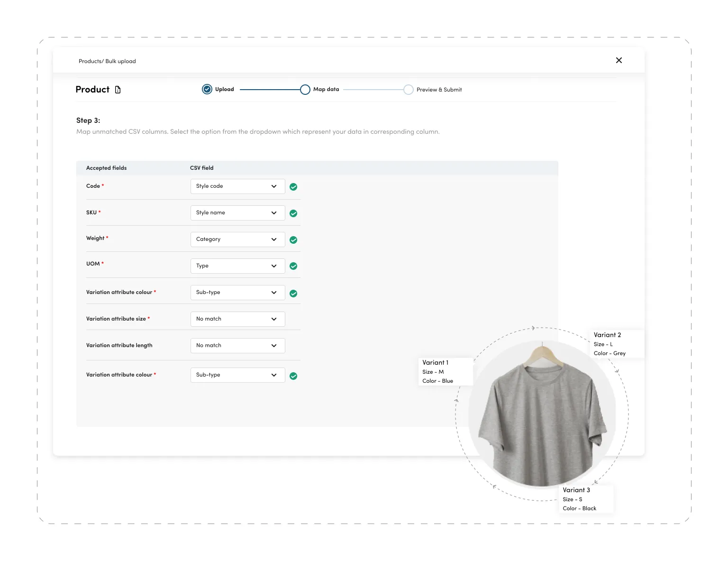The height and width of the screenshot is (561, 728).
Task: Click the green check icon beside Type
Action: tap(293, 266)
